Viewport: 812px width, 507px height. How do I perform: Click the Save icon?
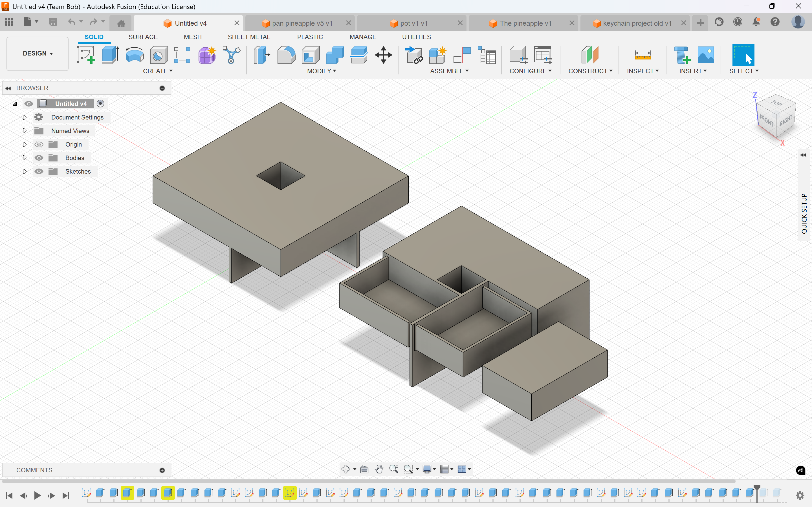coord(53,22)
